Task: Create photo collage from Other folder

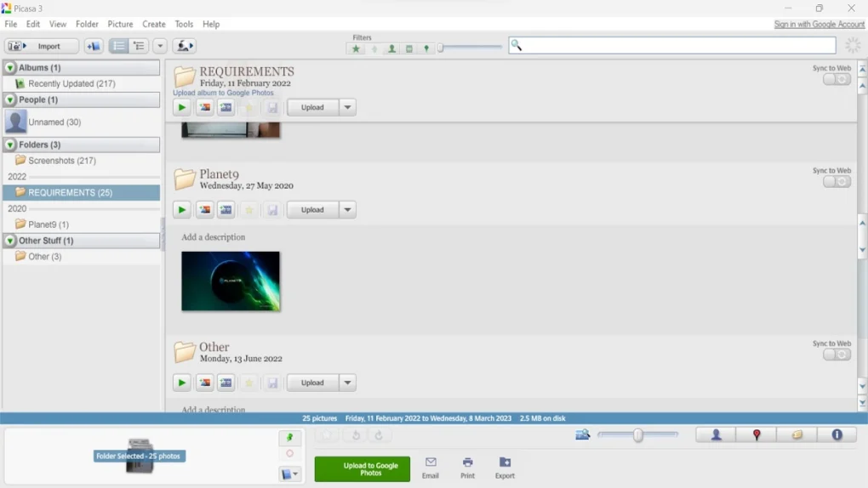Action: [205, 383]
